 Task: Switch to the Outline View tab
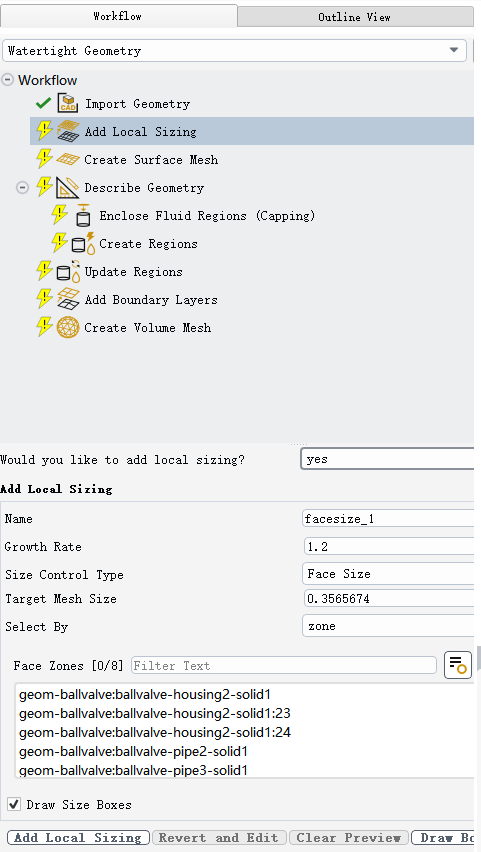[x=354, y=17]
